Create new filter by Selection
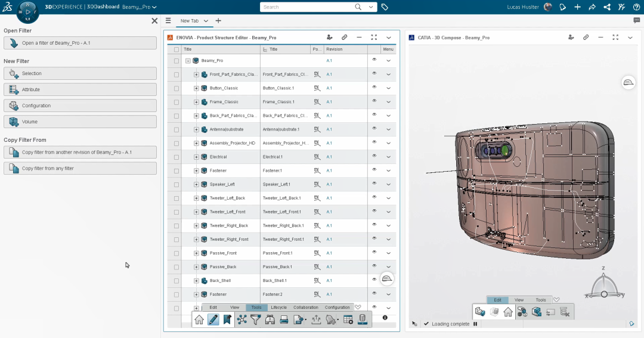This screenshot has height=338, width=644. pyautogui.click(x=80, y=73)
